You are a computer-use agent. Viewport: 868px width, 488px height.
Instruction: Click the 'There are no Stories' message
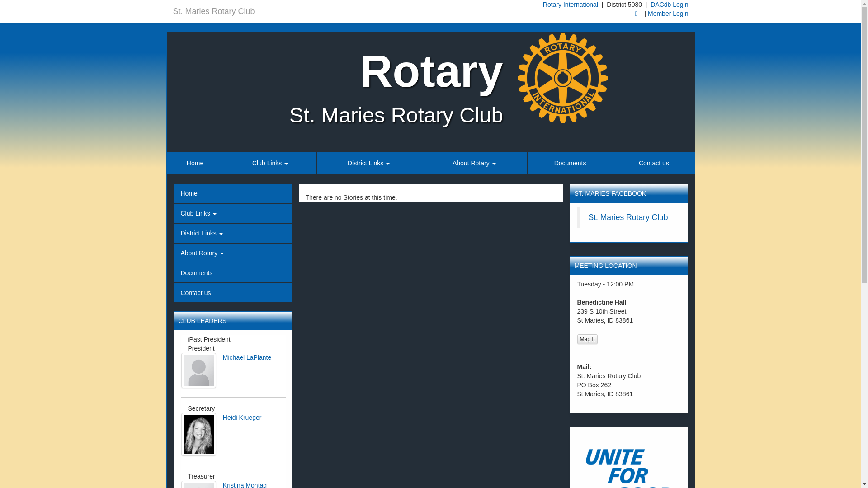(x=351, y=197)
